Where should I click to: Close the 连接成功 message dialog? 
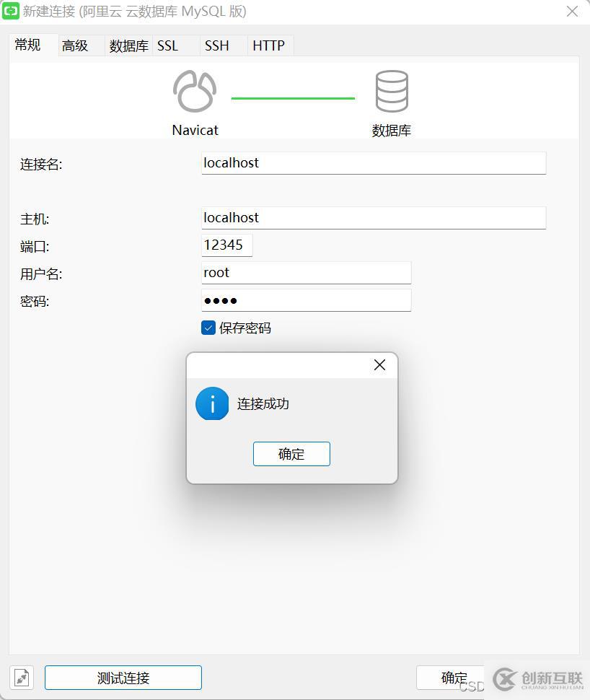[380, 365]
